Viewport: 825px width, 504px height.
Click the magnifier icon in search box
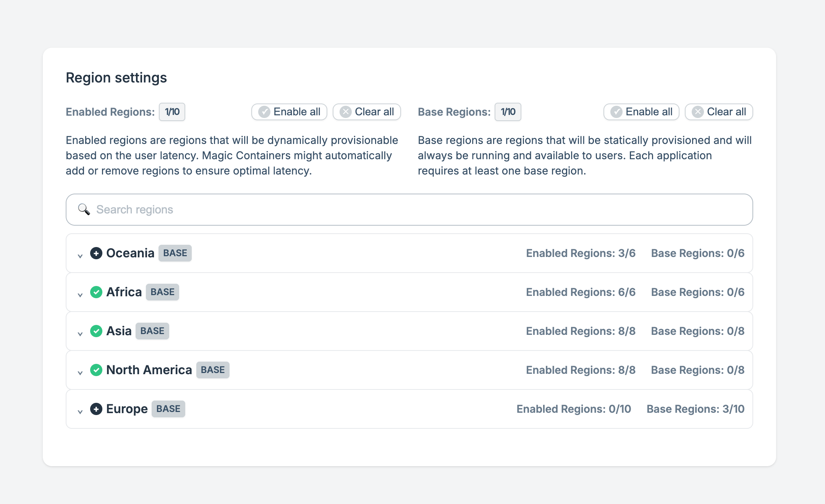point(84,209)
